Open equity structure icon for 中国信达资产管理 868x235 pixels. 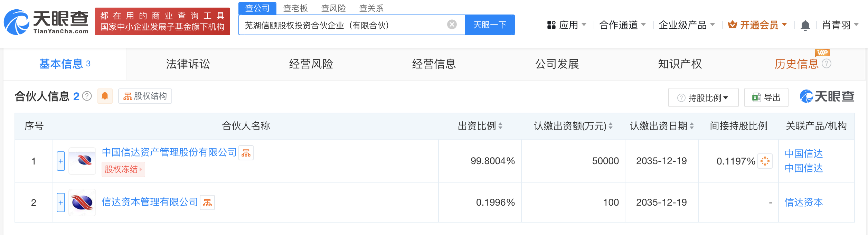[x=246, y=153]
